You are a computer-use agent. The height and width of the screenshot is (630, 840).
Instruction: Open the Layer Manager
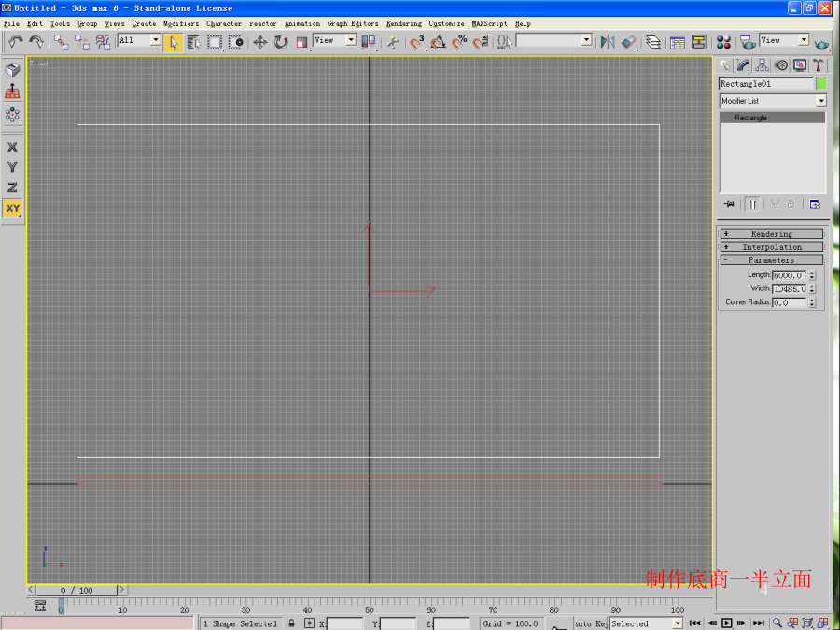[653, 42]
